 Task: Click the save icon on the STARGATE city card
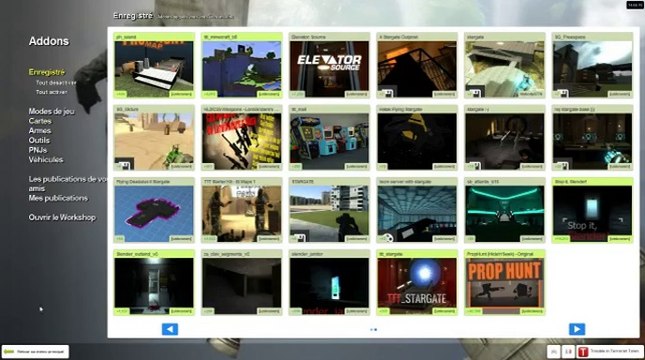299,238
